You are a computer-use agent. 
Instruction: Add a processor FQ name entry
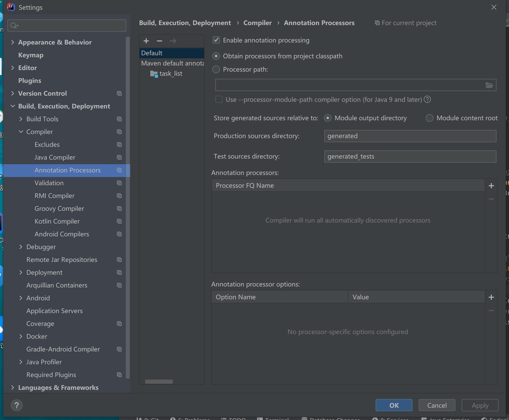[x=491, y=186]
